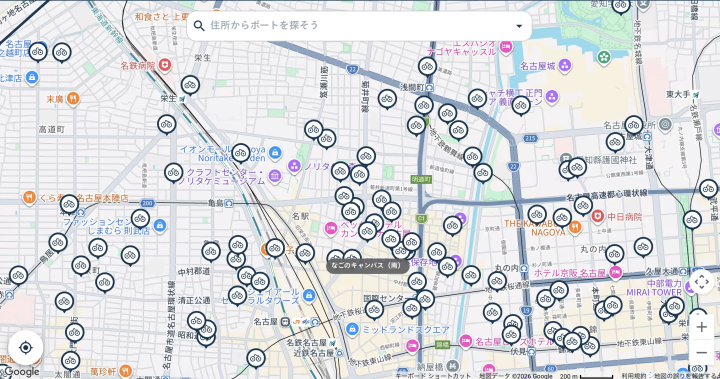Click the 名古屋城 text label
720x379 pixels.
[x=538, y=66]
